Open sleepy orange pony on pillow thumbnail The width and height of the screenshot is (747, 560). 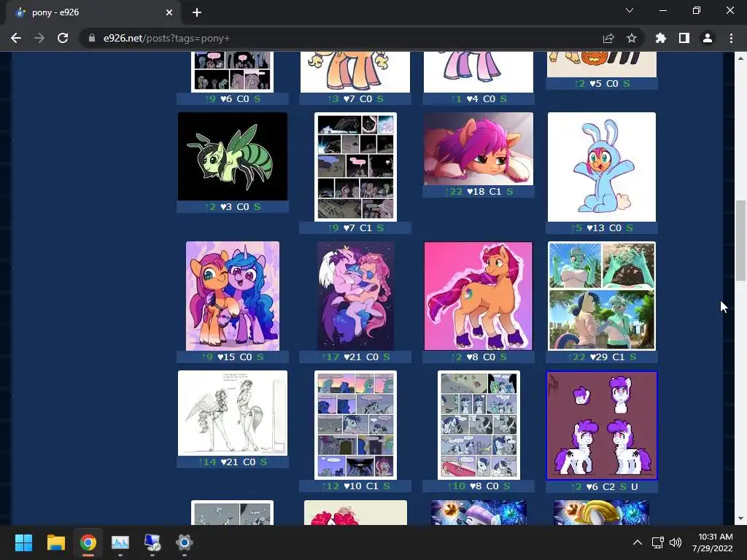(x=479, y=149)
